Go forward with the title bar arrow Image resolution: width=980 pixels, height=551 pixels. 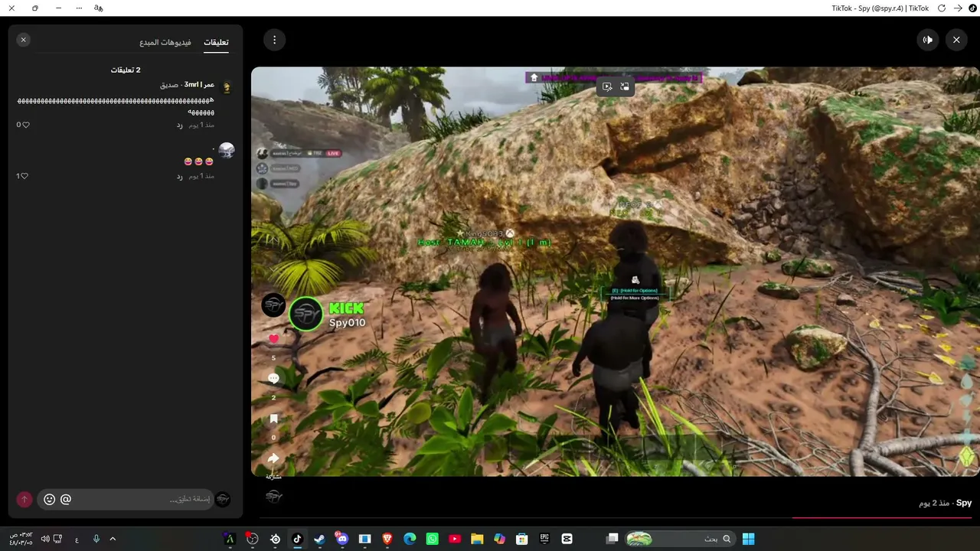[x=958, y=8]
